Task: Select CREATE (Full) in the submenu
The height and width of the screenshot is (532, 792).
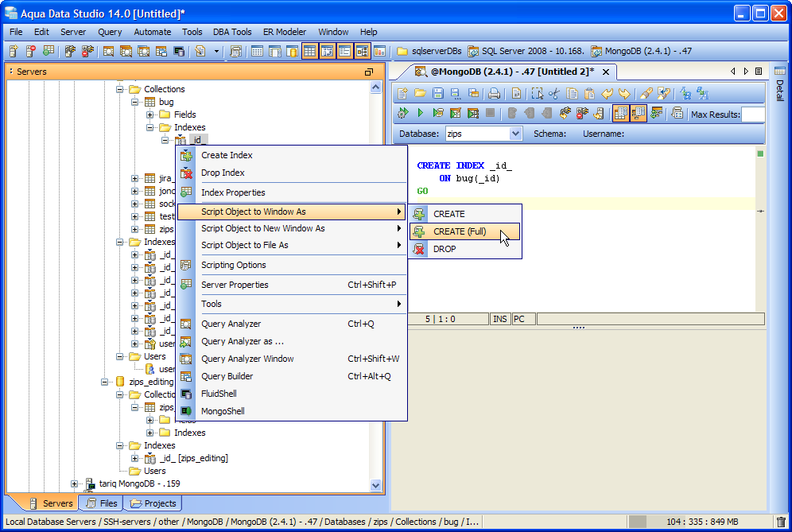Action: tap(464, 231)
